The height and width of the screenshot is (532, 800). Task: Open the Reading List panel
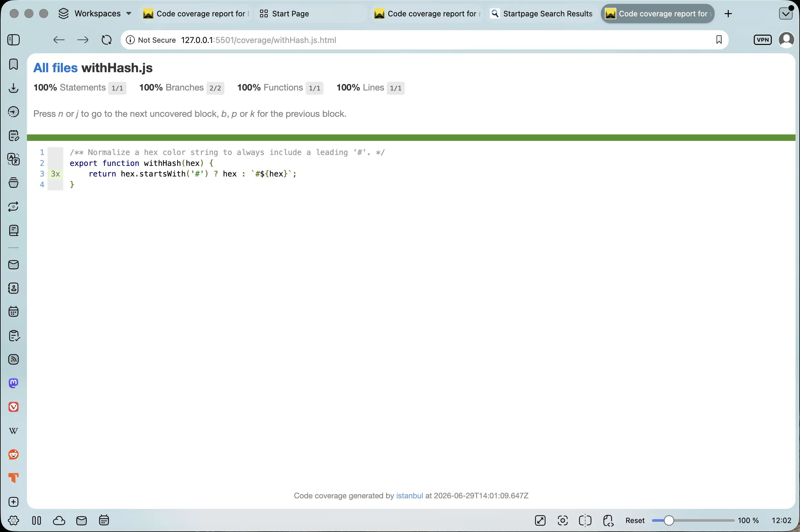point(13,231)
